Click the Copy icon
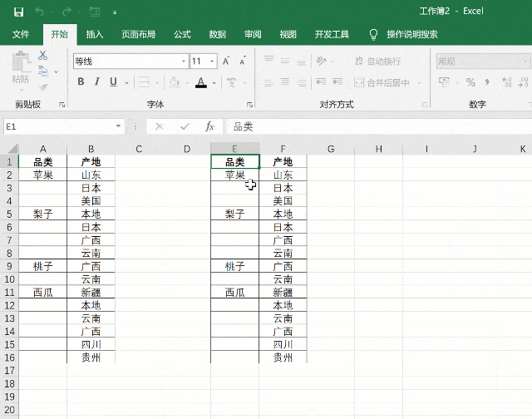Image resolution: width=532 pixels, height=419 pixels. coord(43,71)
